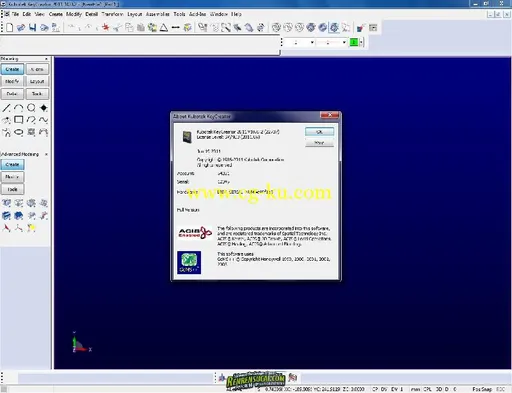Click the yellow highlighted Advanced Modeling icon

point(31,228)
